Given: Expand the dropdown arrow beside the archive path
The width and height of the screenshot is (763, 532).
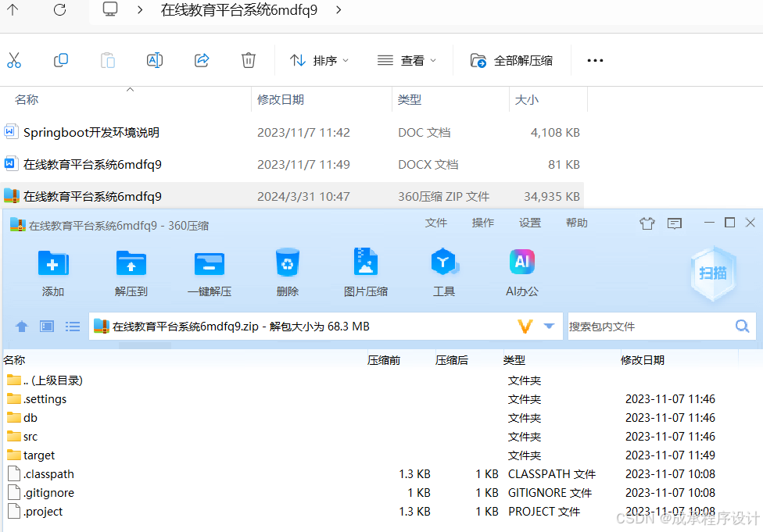Looking at the screenshot, I should pos(548,327).
